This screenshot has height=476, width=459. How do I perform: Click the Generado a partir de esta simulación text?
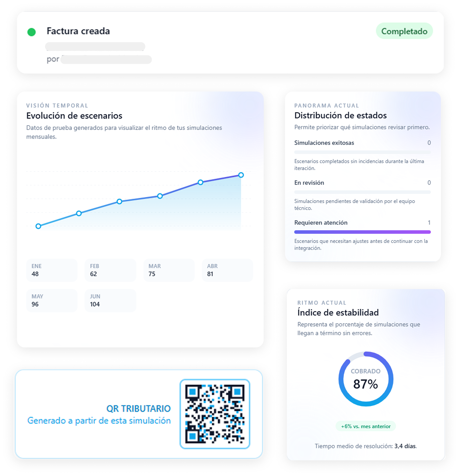(99, 421)
